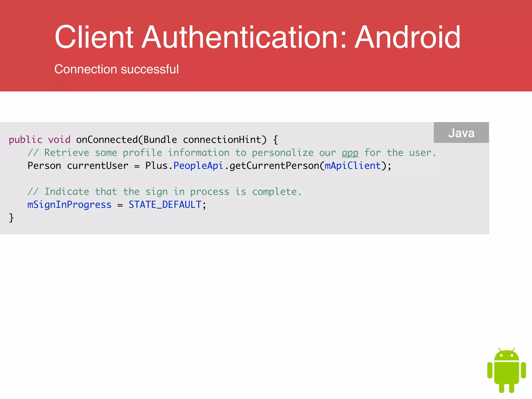Click the public keyword
Screen dimensions: 532x399
(x=25, y=140)
